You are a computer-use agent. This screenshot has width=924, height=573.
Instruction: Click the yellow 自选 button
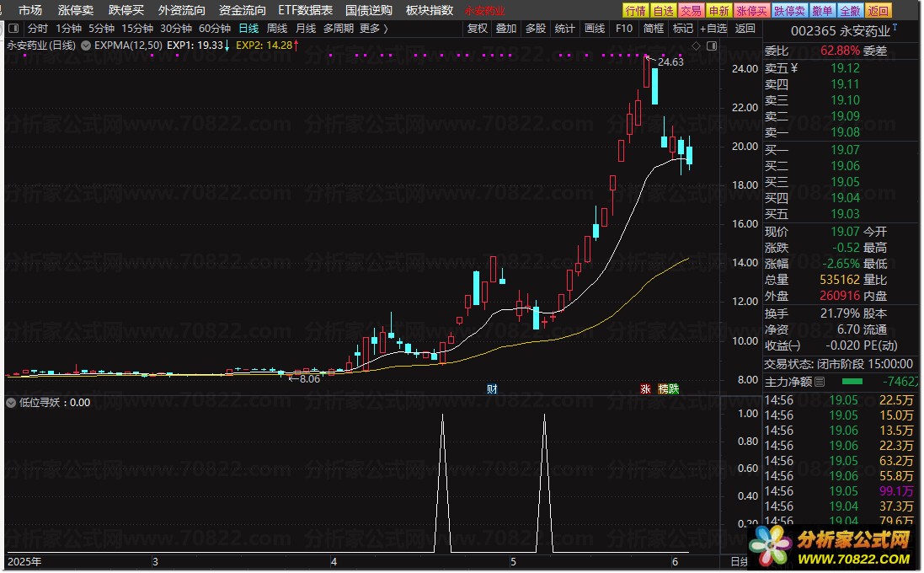coord(663,11)
